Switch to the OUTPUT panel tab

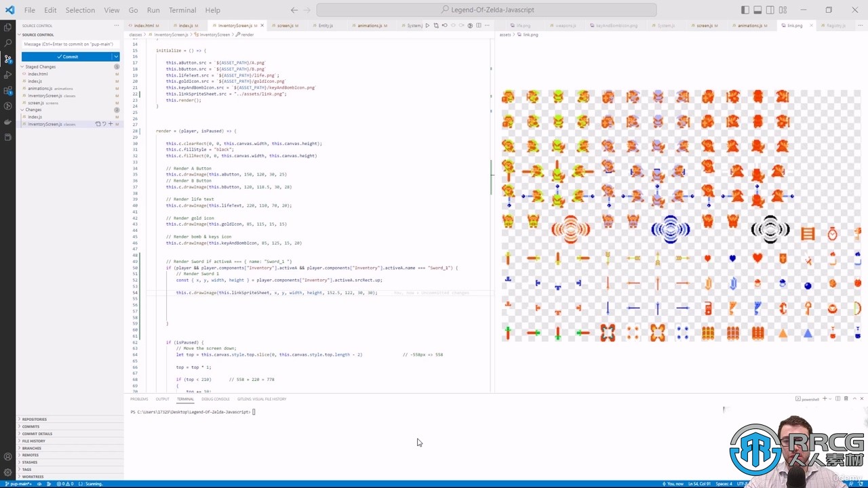163,399
